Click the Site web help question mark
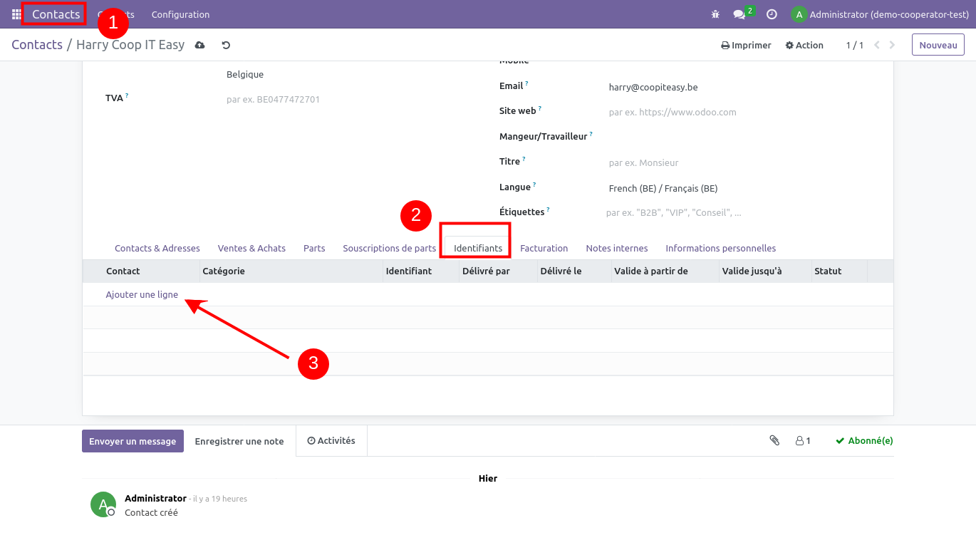The width and height of the screenshot is (976, 560). [540, 108]
